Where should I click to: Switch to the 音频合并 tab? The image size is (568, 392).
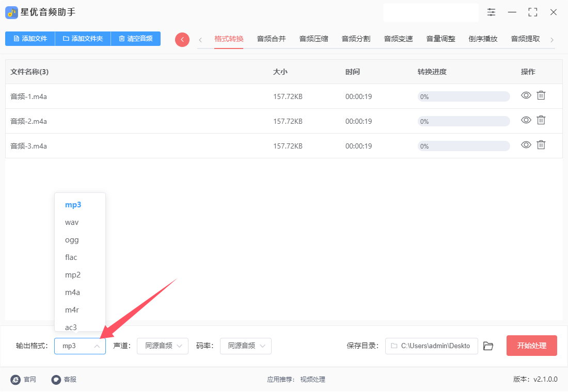pos(271,39)
